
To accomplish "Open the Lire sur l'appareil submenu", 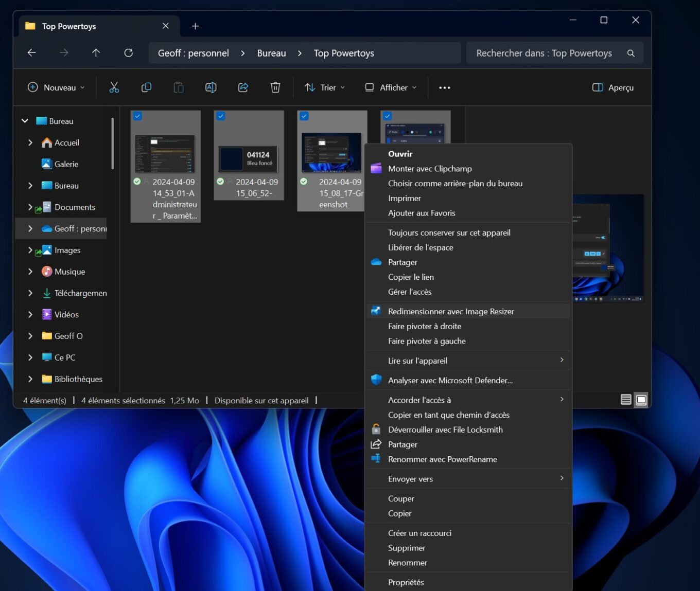I will 468,361.
